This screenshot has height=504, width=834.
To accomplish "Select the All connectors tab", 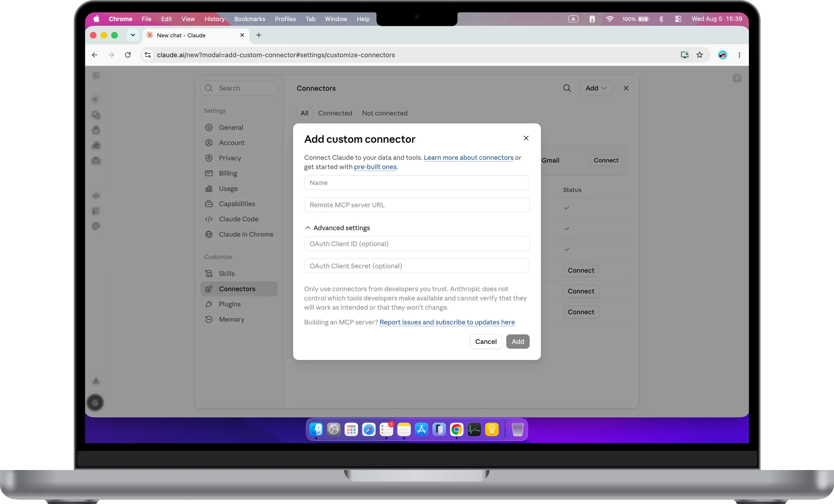I will 304,113.
